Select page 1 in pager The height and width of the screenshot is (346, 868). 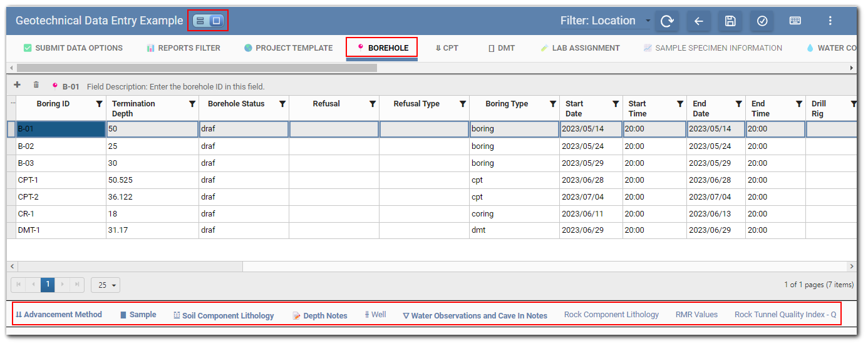48,285
